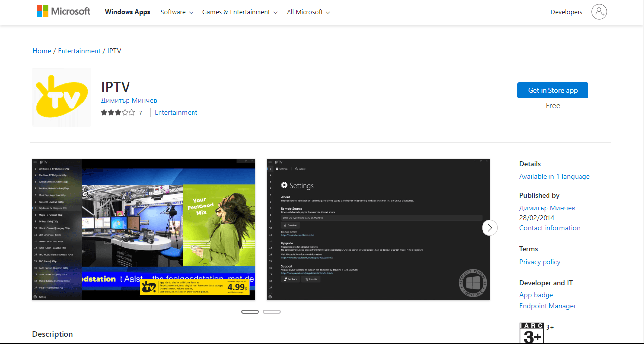
Task: Open the Endpoint Manager link
Action: (547, 306)
